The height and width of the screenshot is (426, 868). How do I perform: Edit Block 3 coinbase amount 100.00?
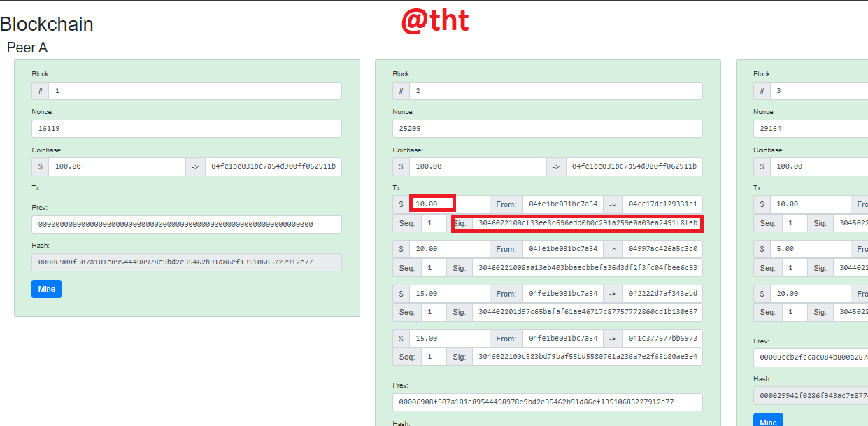[819, 166]
